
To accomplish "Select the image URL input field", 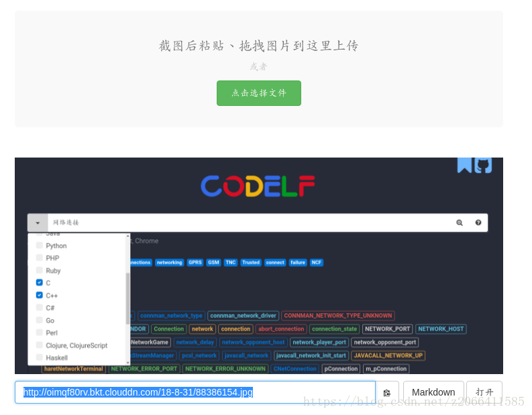I will click(x=195, y=392).
